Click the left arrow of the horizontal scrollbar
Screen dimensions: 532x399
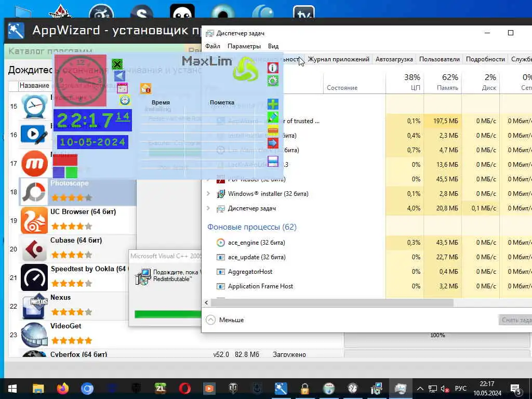pyautogui.click(x=206, y=302)
